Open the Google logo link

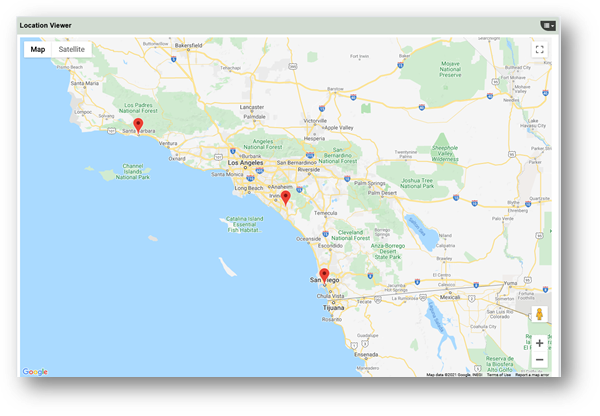click(35, 372)
